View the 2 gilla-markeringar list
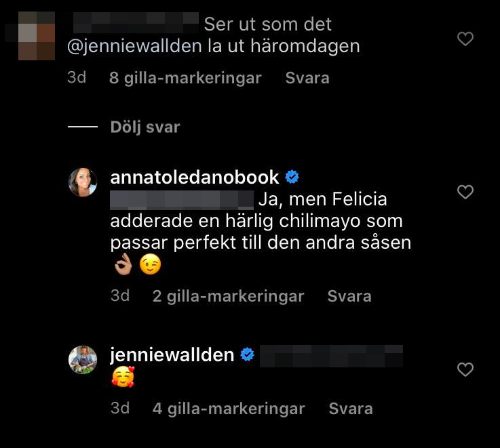The height and width of the screenshot is (448, 500). (229, 297)
